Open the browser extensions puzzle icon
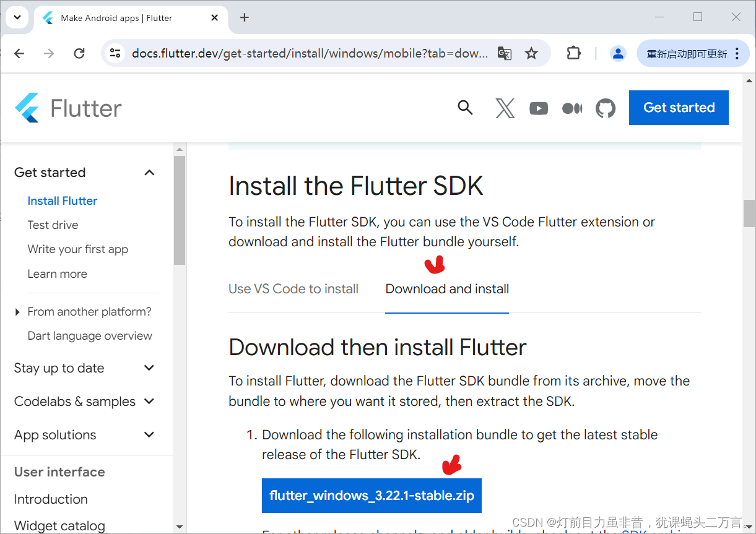 pyautogui.click(x=574, y=53)
